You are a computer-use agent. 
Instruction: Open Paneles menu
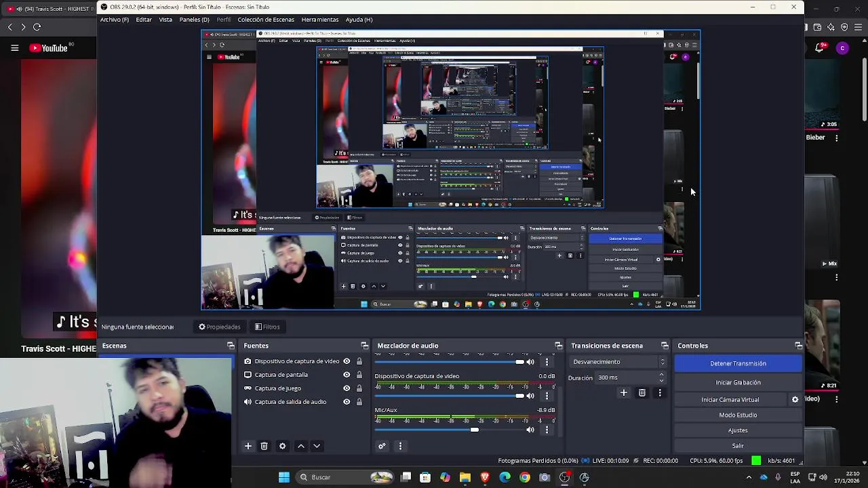(194, 20)
